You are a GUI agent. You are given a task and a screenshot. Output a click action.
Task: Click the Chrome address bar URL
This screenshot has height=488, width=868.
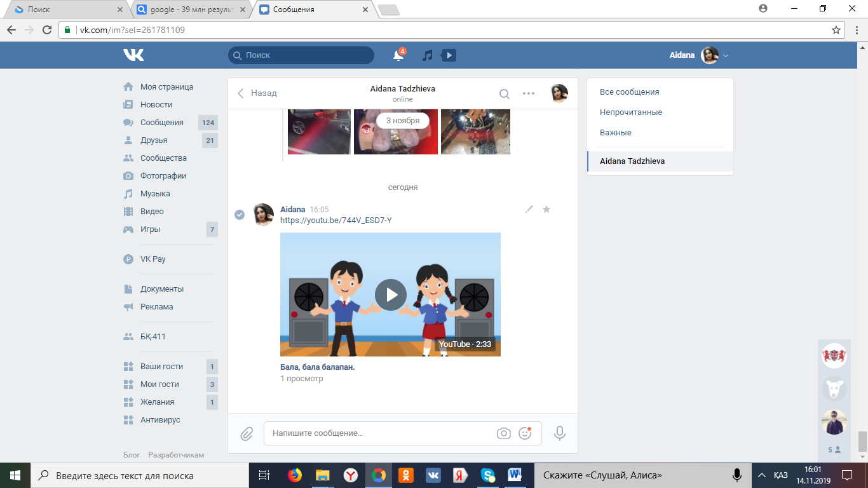(x=132, y=30)
